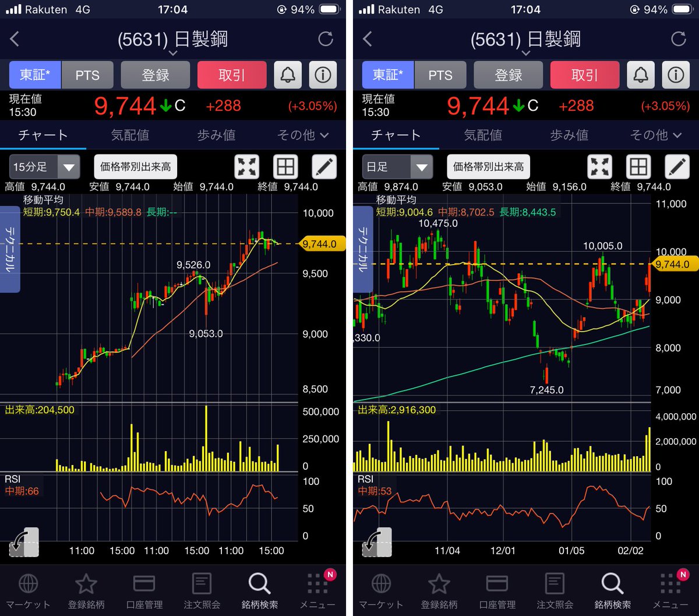Open テクニカル side tab on right chart
This screenshot has width=699, height=616.
coord(363,249)
